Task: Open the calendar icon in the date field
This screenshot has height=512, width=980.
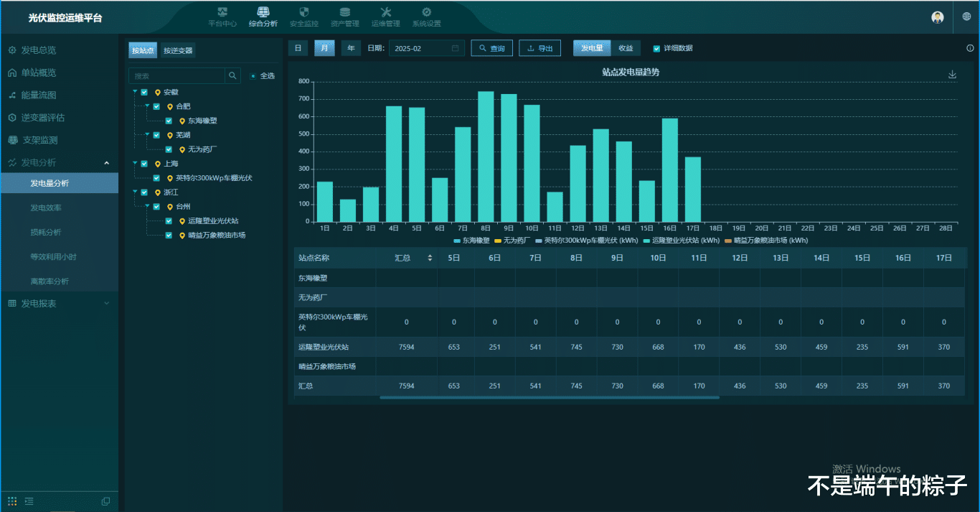Action: (456, 48)
